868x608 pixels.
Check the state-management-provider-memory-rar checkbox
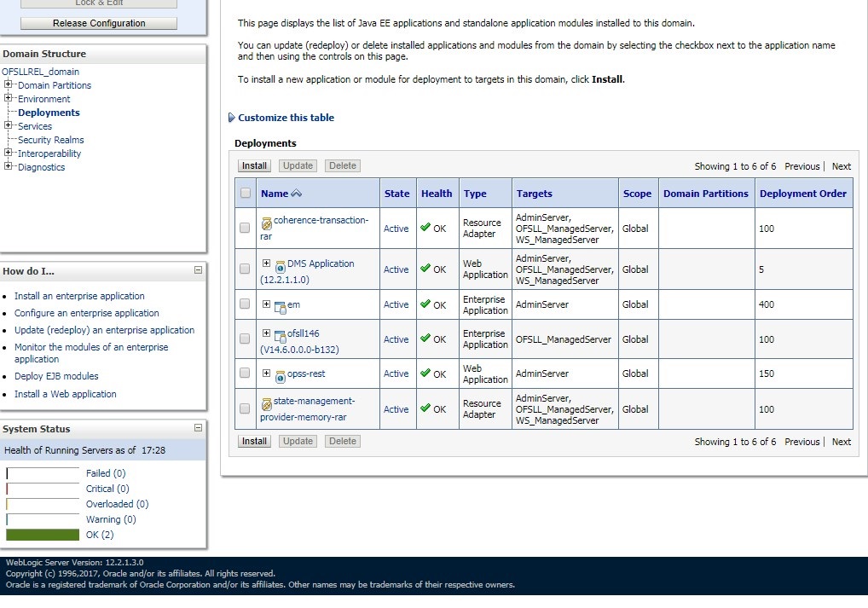pyautogui.click(x=245, y=408)
